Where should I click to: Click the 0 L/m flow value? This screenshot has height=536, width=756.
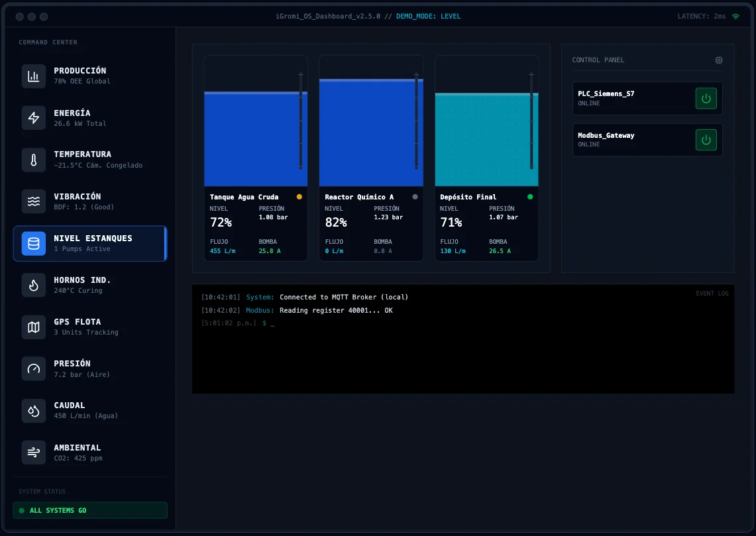pos(334,251)
